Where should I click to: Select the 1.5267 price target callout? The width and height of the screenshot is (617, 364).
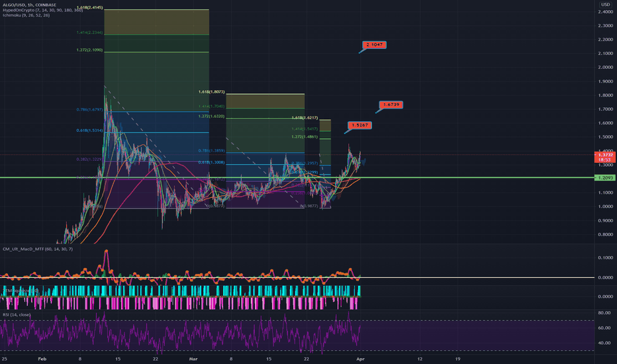[x=359, y=125]
